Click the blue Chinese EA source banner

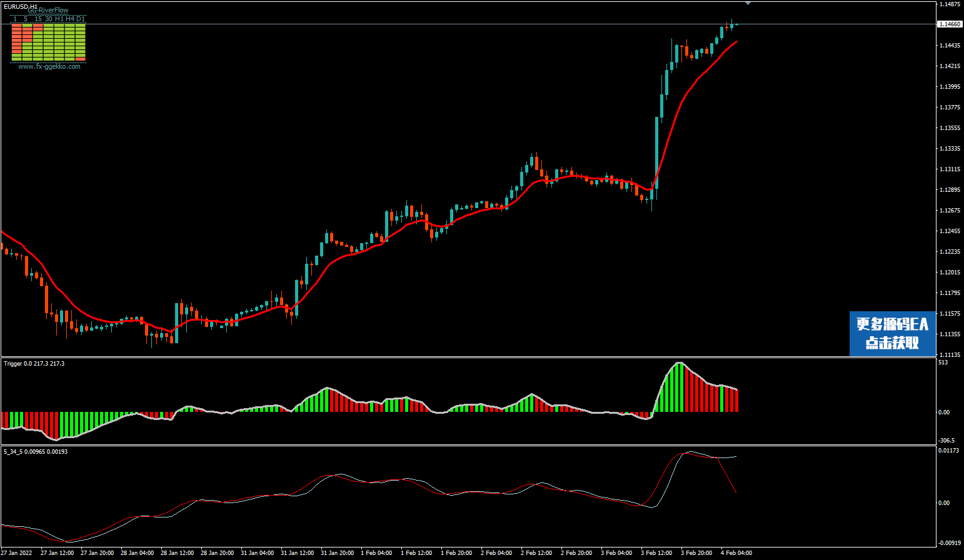pyautogui.click(x=892, y=334)
